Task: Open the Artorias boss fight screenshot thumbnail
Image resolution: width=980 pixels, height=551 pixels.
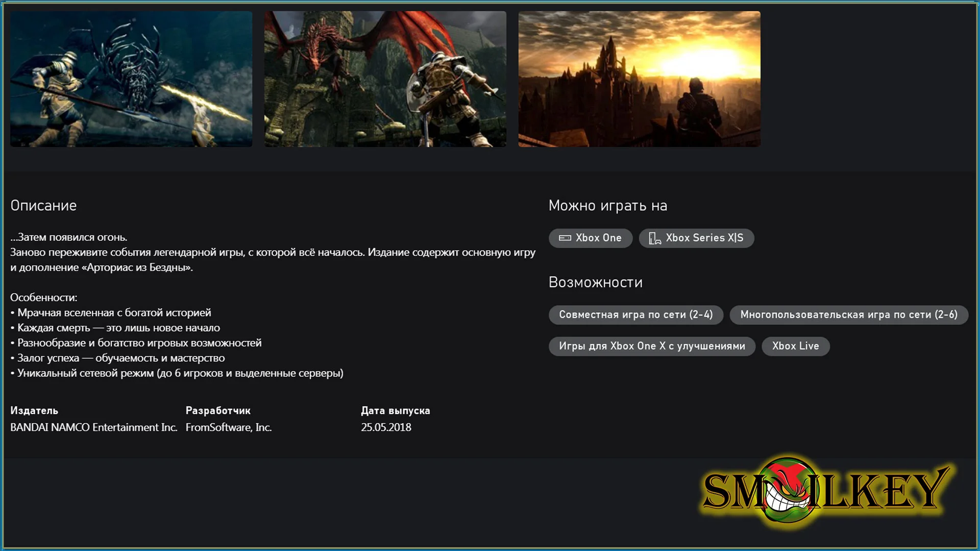Action: pos(131,79)
